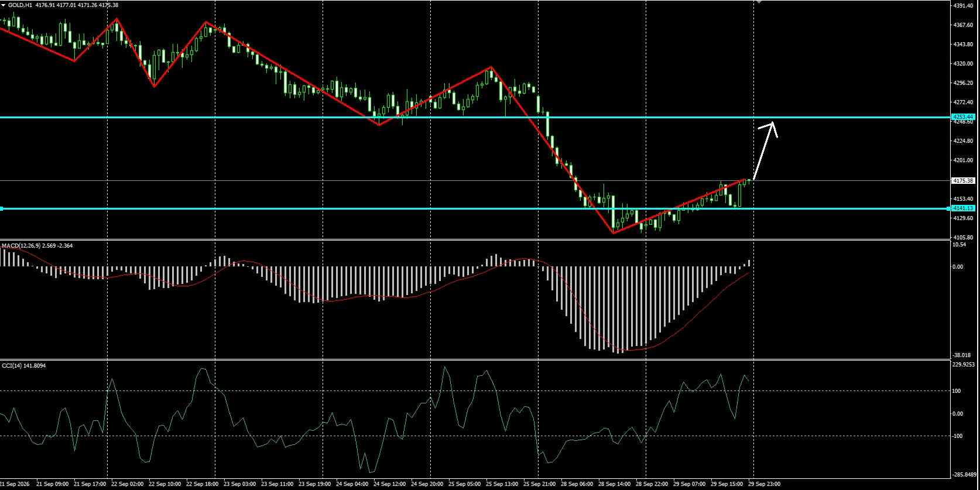Image resolution: width=980 pixels, height=490 pixels.
Task: Click the 22 Sep 10:00 time label
Action: pyautogui.click(x=165, y=485)
